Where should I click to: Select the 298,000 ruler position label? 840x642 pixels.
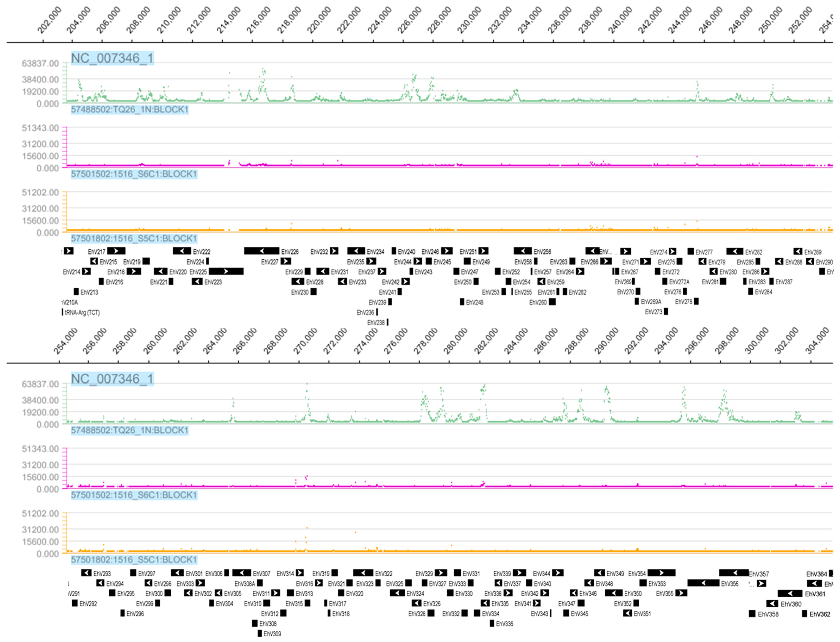(x=727, y=341)
